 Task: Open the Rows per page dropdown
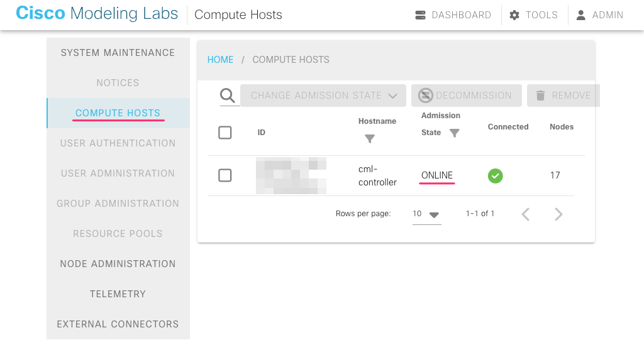coord(427,214)
